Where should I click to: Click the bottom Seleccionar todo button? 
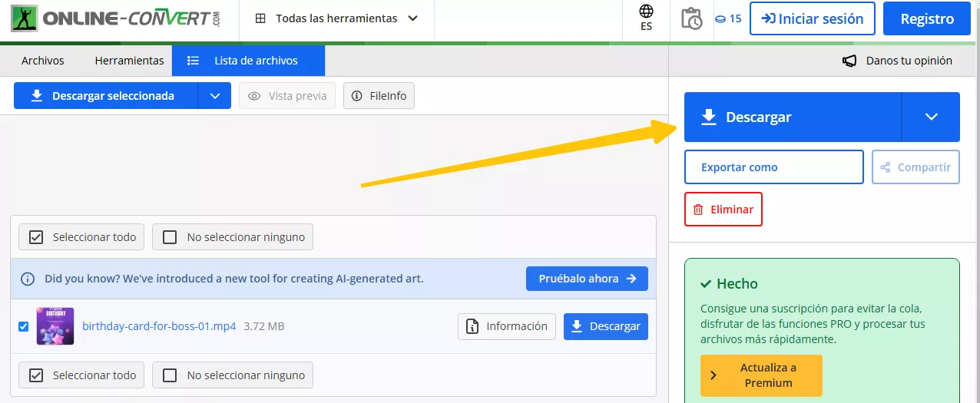point(82,375)
